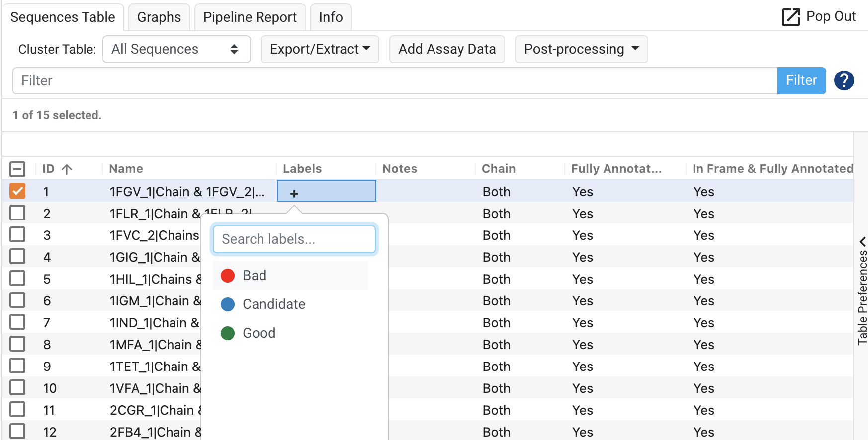Select the blue Candidate label
Image resolution: width=868 pixels, height=440 pixels.
pyautogui.click(x=290, y=304)
